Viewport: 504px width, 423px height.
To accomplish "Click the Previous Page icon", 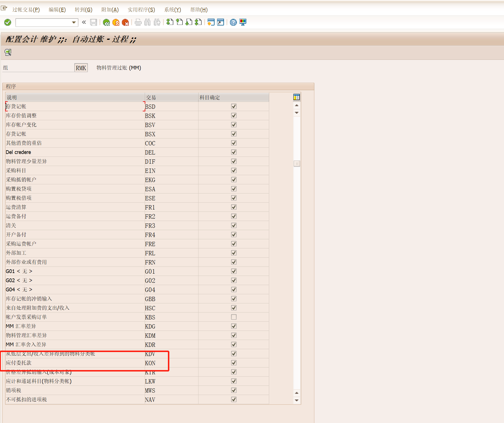I will pyautogui.click(x=179, y=22).
